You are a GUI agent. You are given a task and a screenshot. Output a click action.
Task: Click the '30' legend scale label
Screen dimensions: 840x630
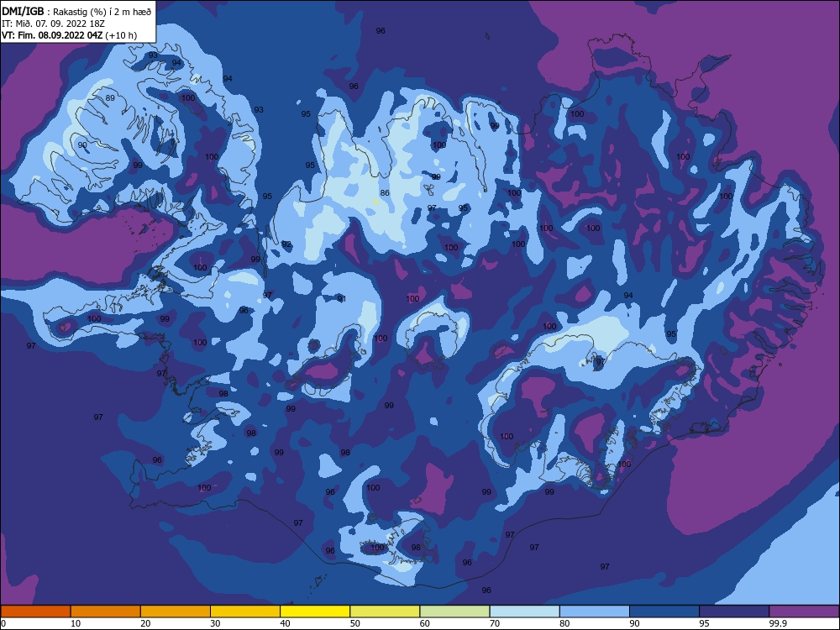click(215, 623)
